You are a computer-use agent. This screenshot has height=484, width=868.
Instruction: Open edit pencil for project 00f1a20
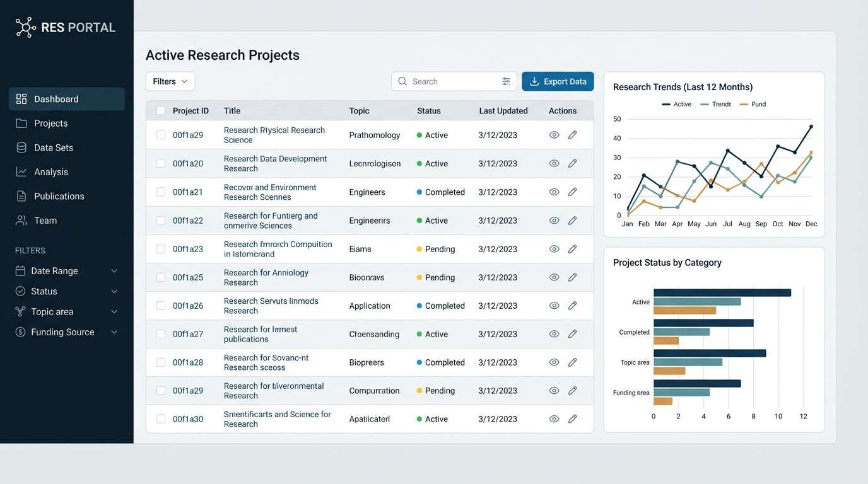(572, 162)
